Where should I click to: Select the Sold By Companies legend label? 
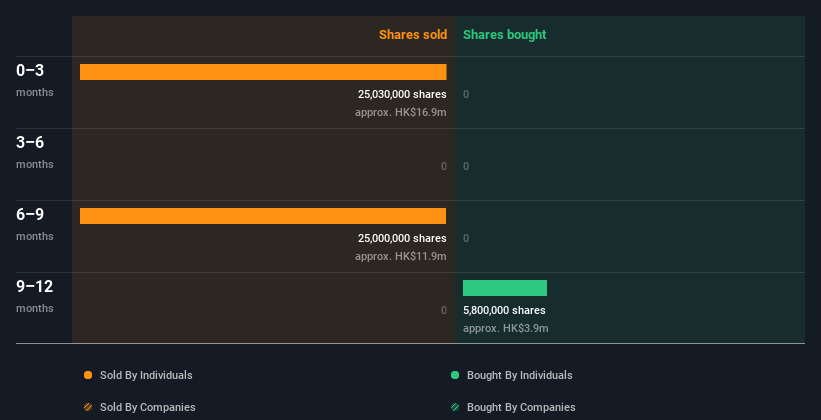[x=148, y=407]
